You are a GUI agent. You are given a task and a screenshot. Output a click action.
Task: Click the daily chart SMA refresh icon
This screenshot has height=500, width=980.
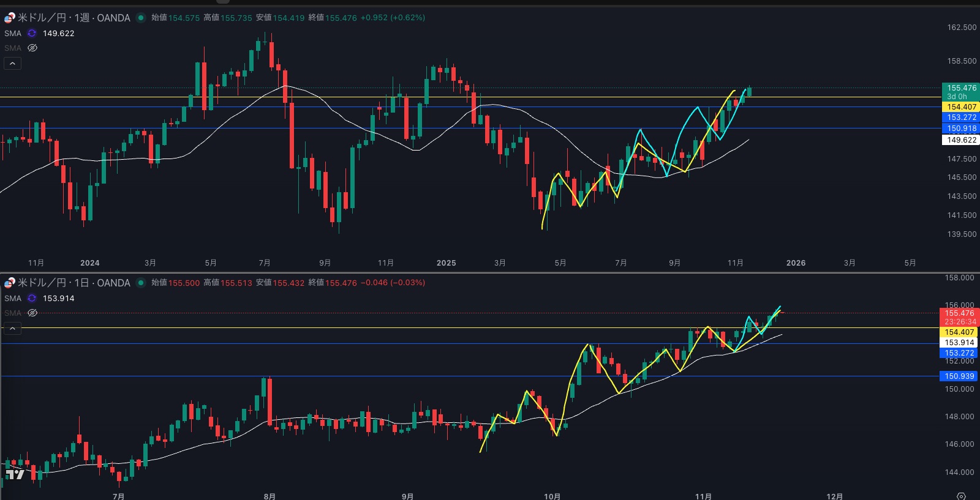coord(32,299)
